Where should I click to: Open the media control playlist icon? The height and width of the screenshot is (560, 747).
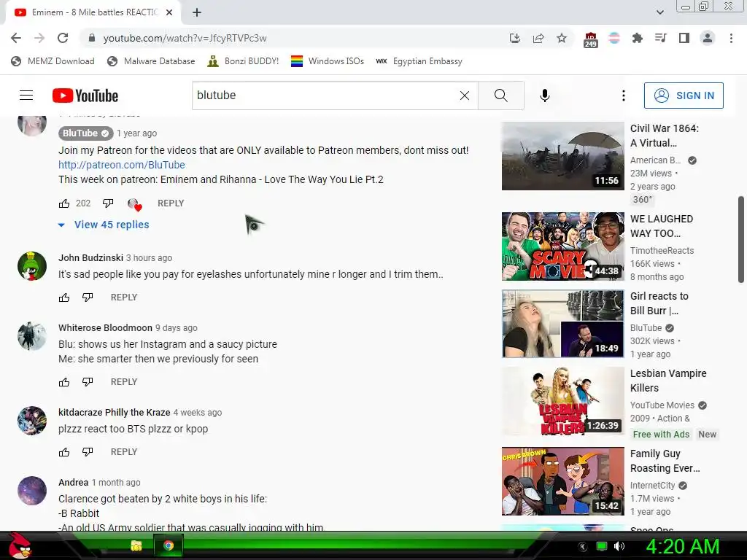tap(660, 38)
